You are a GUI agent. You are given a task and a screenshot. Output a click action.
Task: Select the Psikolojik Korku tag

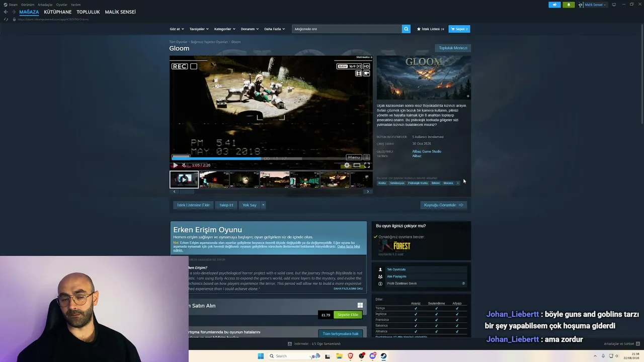[x=418, y=183]
